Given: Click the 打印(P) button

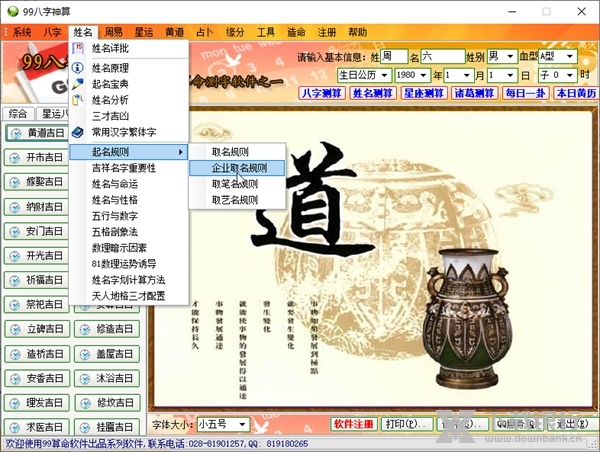Looking at the screenshot, I should tap(409, 424).
